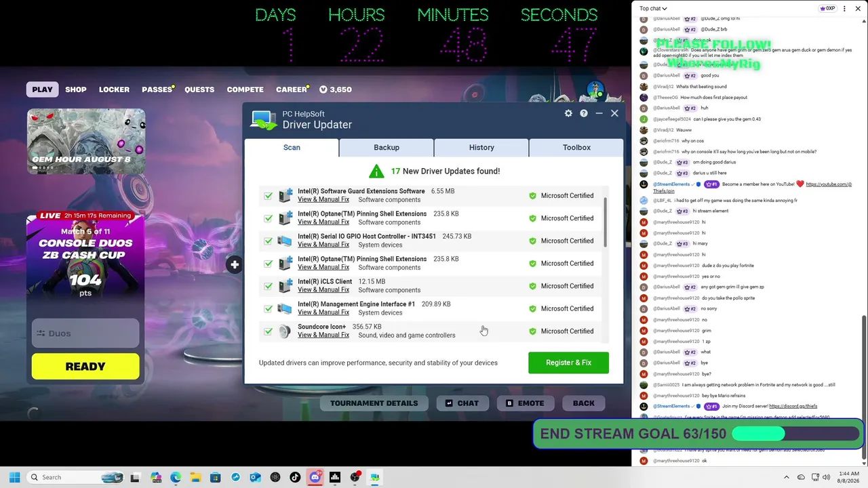Uncheck the Optane Pinning Shell Extensions driver above iCLS Client
The height and width of the screenshot is (488, 868).
point(269,263)
